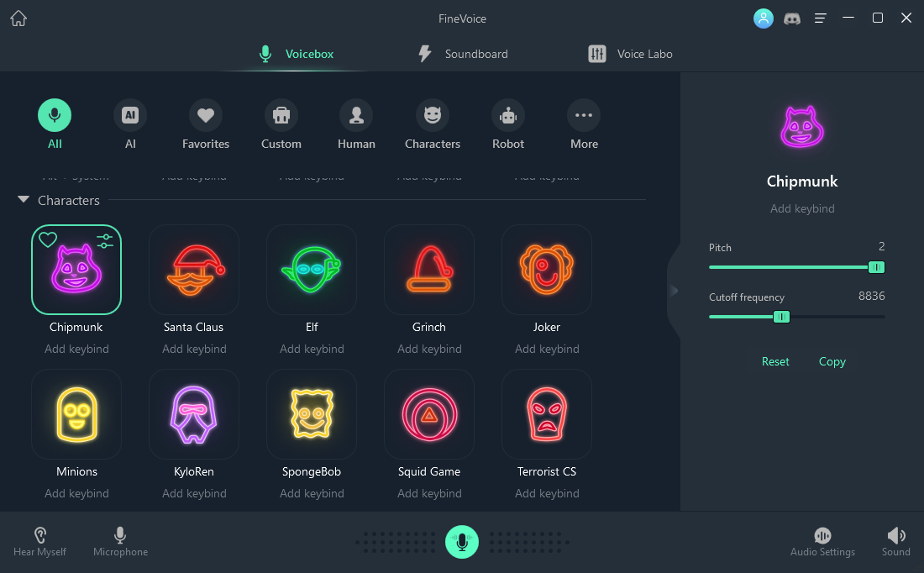924x573 pixels.
Task: Open the Voice Labo tab
Action: pos(630,54)
